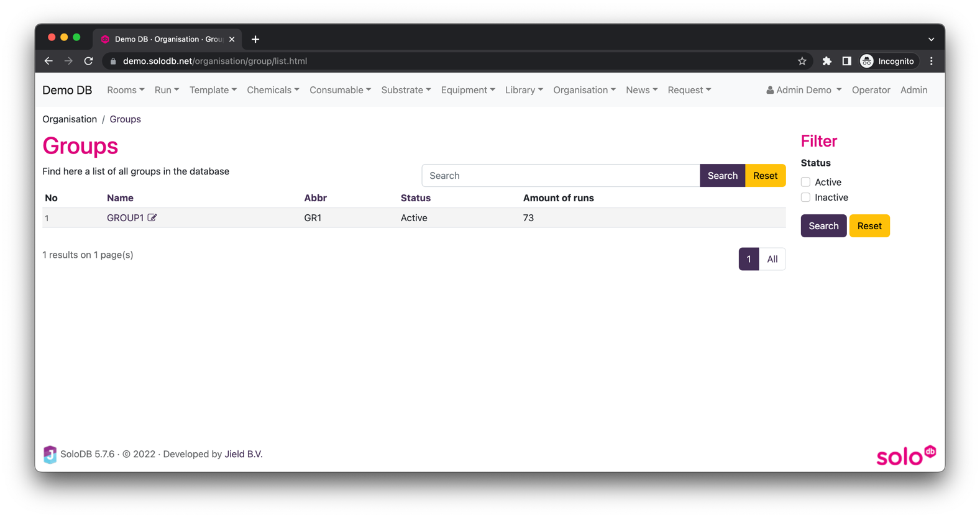Screen dimensions: 980x518
Task: Click the '1 results on 1 page(s)' text
Action: tap(88, 255)
